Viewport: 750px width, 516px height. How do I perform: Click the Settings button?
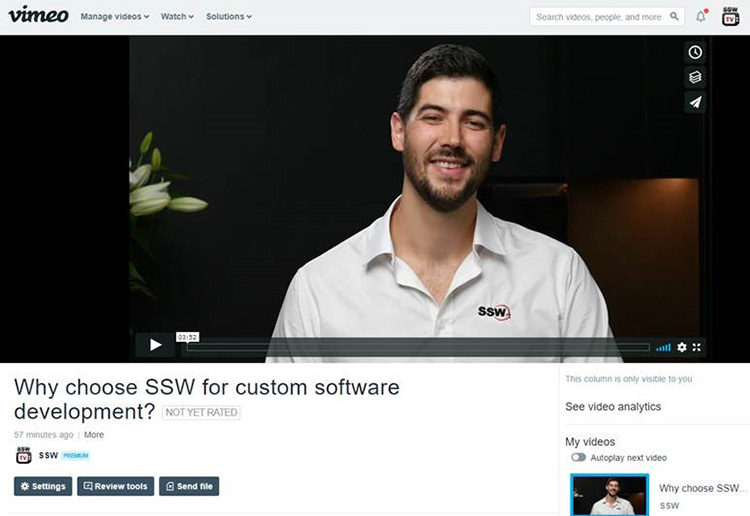tap(43, 486)
